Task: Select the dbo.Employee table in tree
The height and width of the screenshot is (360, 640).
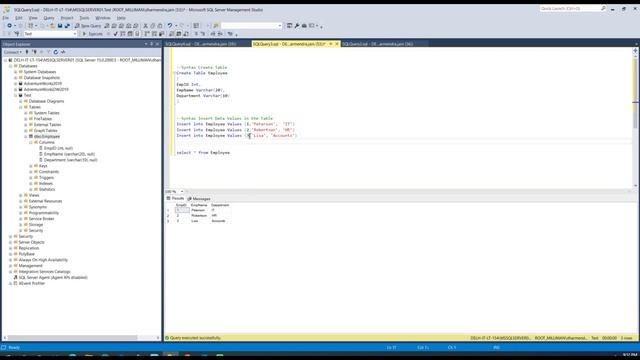Action: point(47,136)
